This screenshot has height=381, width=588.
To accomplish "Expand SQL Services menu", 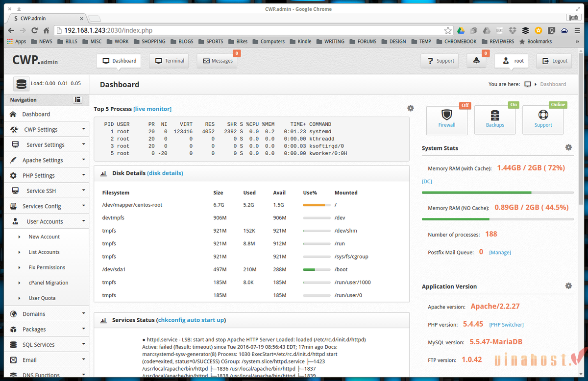I will [x=47, y=345].
